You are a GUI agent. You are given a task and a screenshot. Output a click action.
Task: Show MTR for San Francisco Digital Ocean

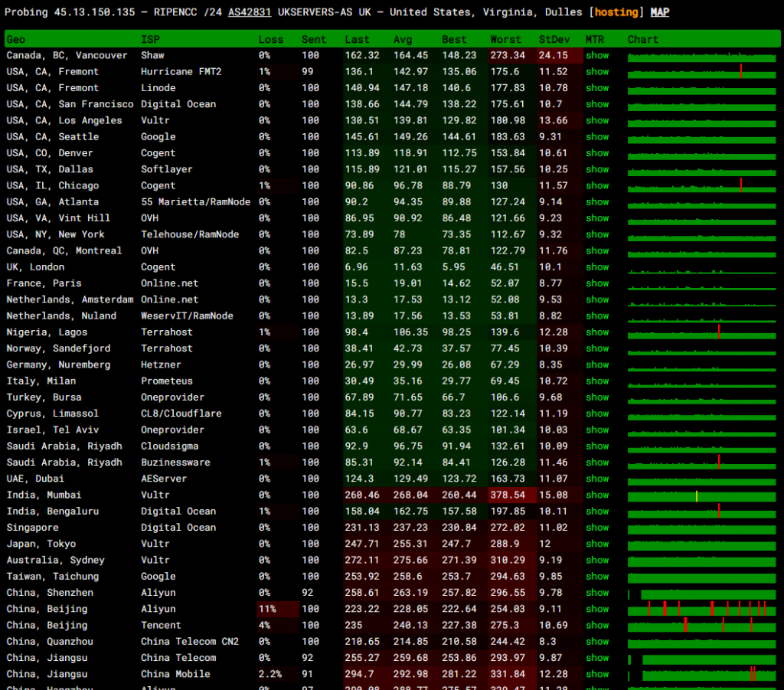point(597,104)
